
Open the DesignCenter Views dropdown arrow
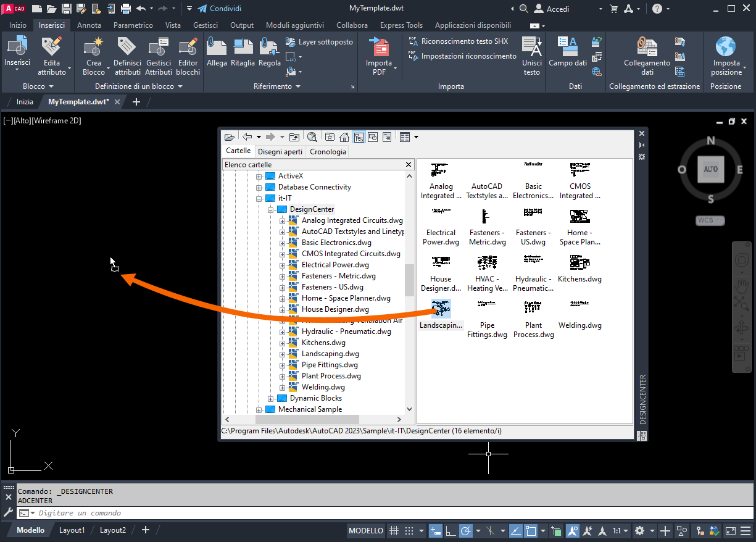click(x=417, y=137)
